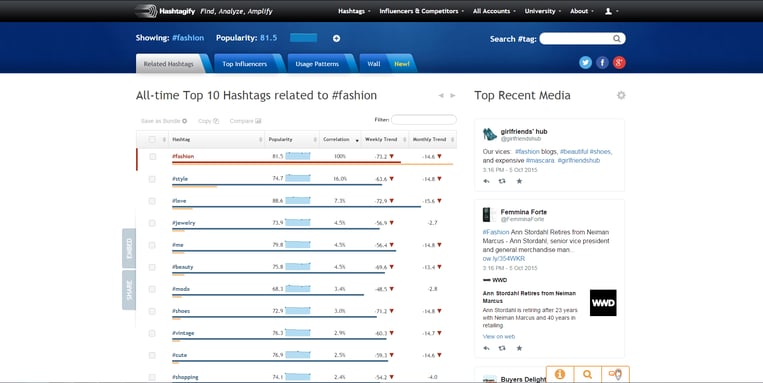
Task: Reply to girlfriends' hub tweet
Action: [x=486, y=181]
